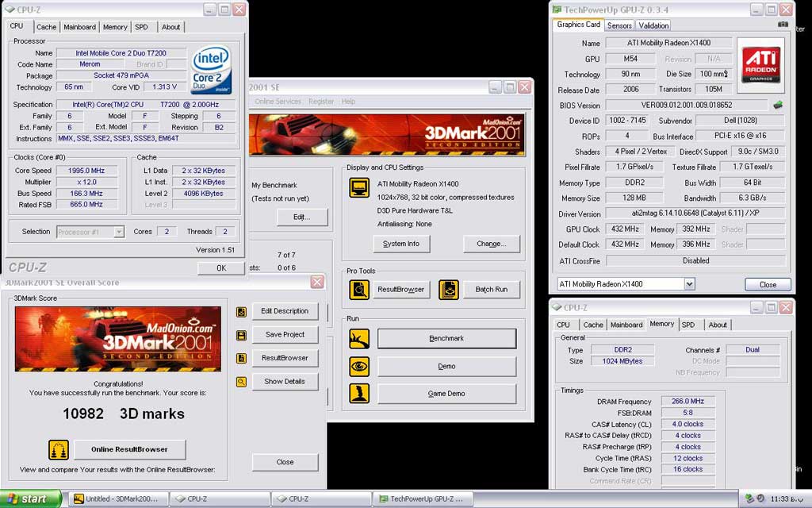Click the DRAM Frequency value 266.0 MHz
Screen dimensions: 812x508
(688, 401)
